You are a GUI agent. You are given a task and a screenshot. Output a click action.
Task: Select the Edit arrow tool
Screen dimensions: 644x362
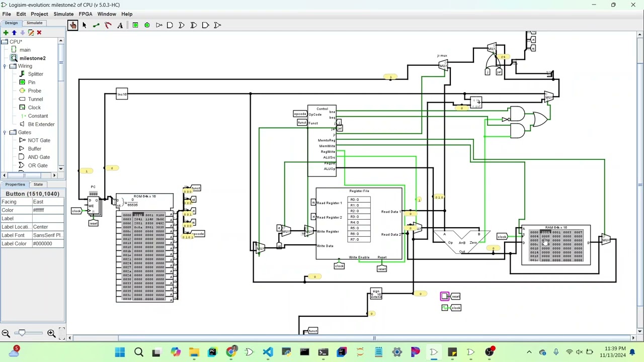coord(84,25)
